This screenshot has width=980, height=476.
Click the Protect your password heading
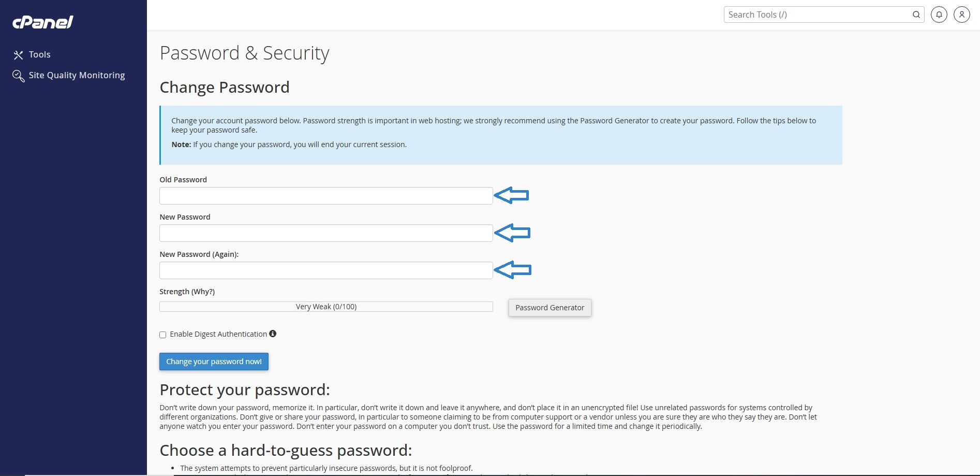click(245, 390)
